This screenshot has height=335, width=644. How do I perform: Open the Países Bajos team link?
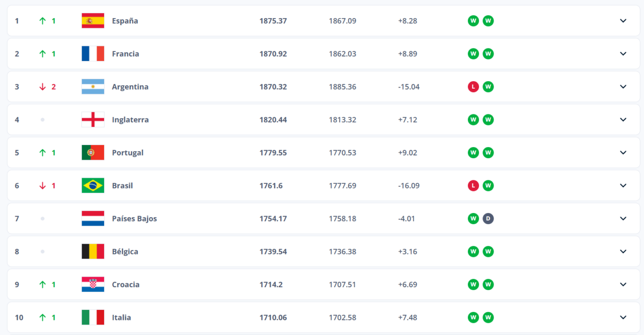point(134,219)
